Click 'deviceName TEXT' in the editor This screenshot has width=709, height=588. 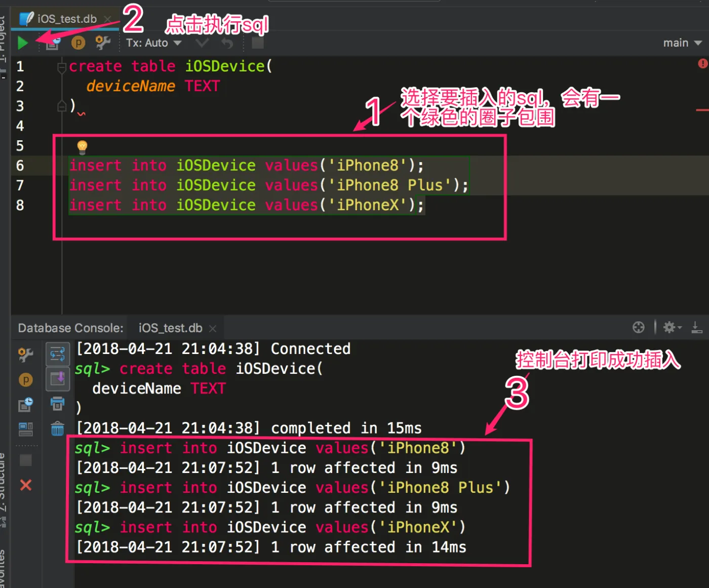click(x=153, y=86)
